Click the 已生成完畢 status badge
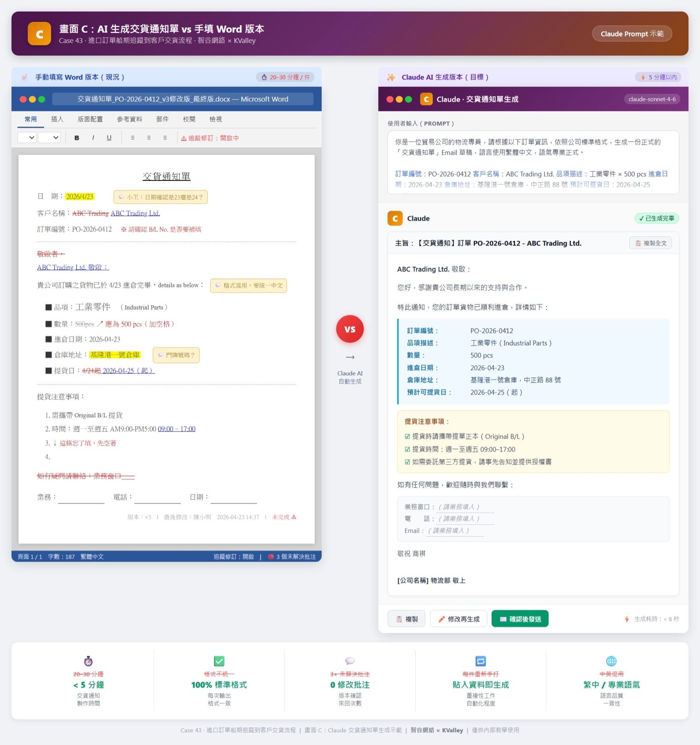Image resolution: width=700 pixels, height=745 pixels. coord(657,218)
